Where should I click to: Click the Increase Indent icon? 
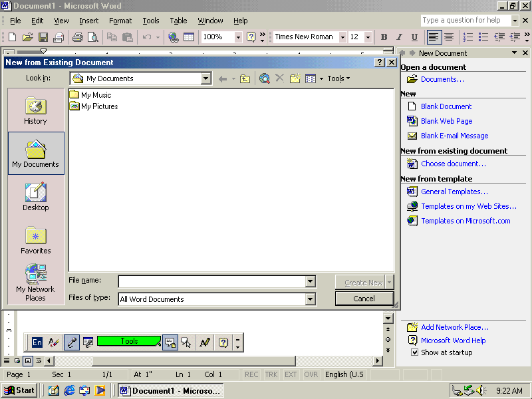point(515,37)
